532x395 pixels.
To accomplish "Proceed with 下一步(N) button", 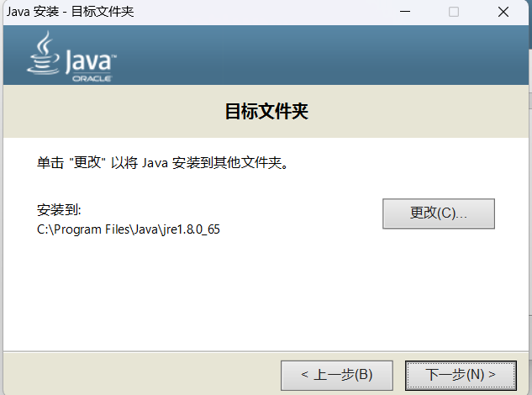I will tap(461, 376).
